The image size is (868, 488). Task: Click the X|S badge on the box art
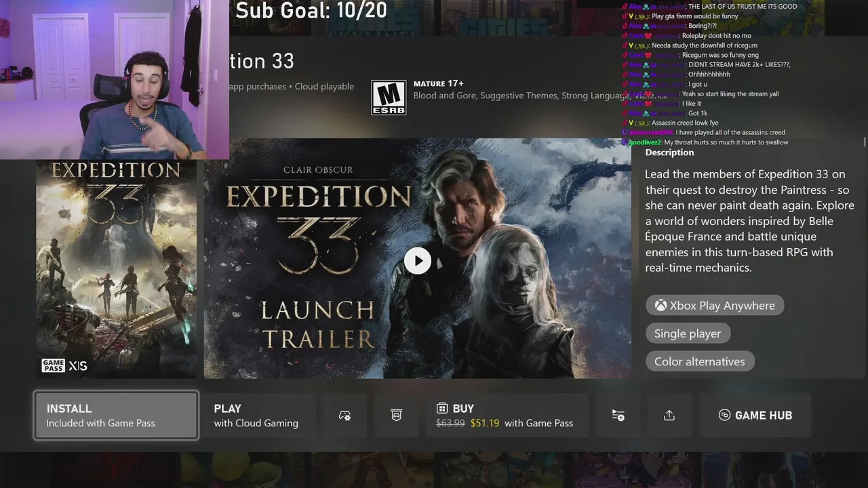click(78, 366)
